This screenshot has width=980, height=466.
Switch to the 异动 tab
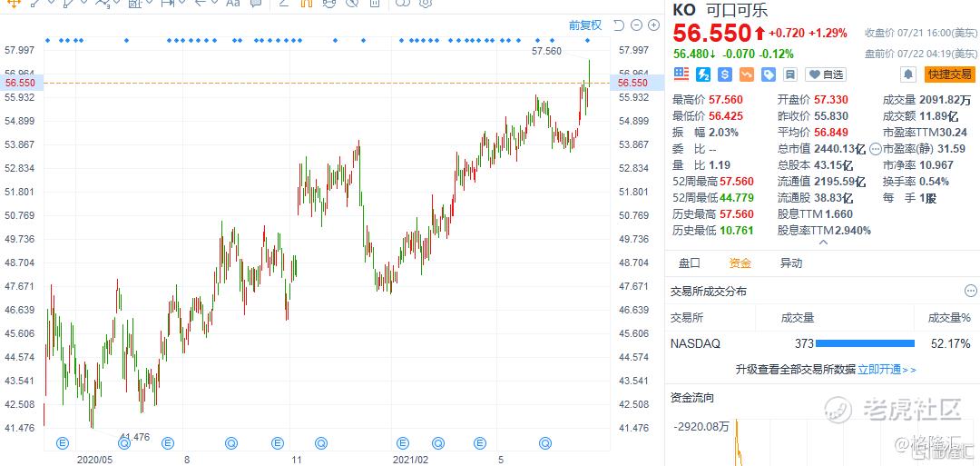[x=790, y=263]
